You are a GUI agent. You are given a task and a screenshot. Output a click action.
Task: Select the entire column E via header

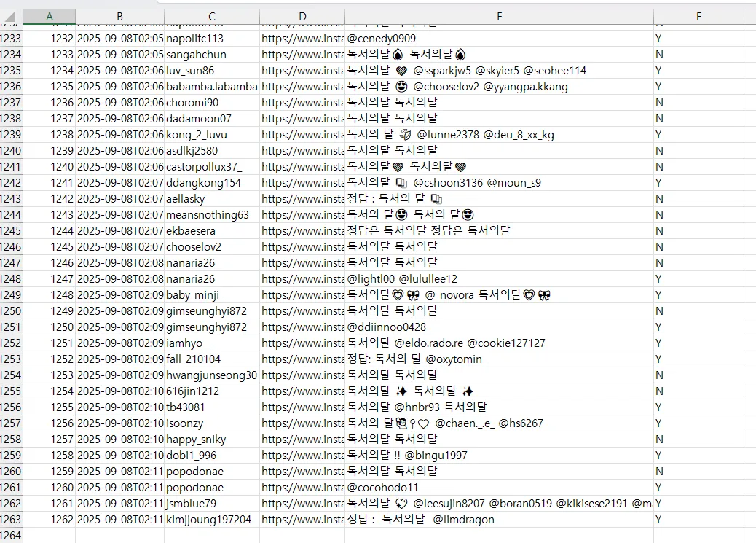[499, 17]
